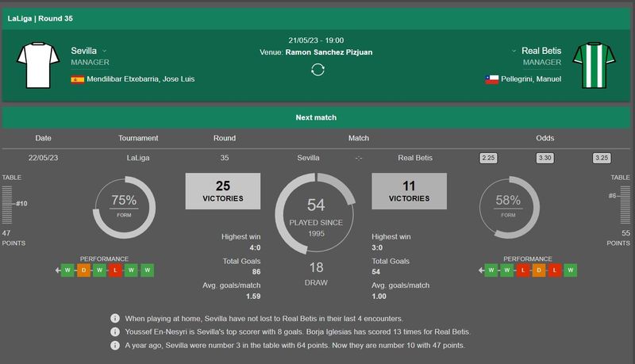Click the Chile flag beside Pellegrini
635x364 pixels.
pos(491,79)
